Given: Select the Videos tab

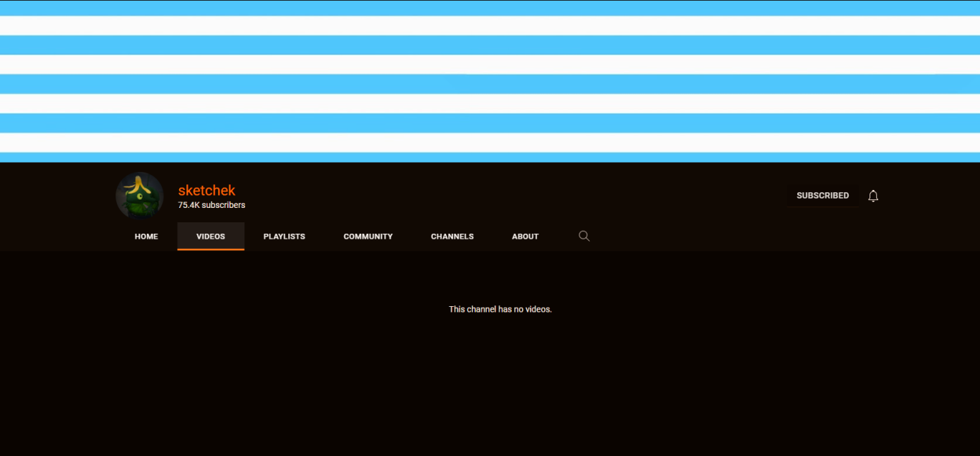Looking at the screenshot, I should tap(211, 237).
